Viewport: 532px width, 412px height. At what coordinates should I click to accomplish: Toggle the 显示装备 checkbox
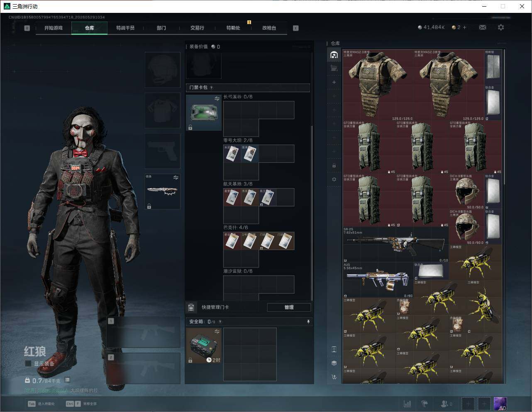tap(28, 363)
